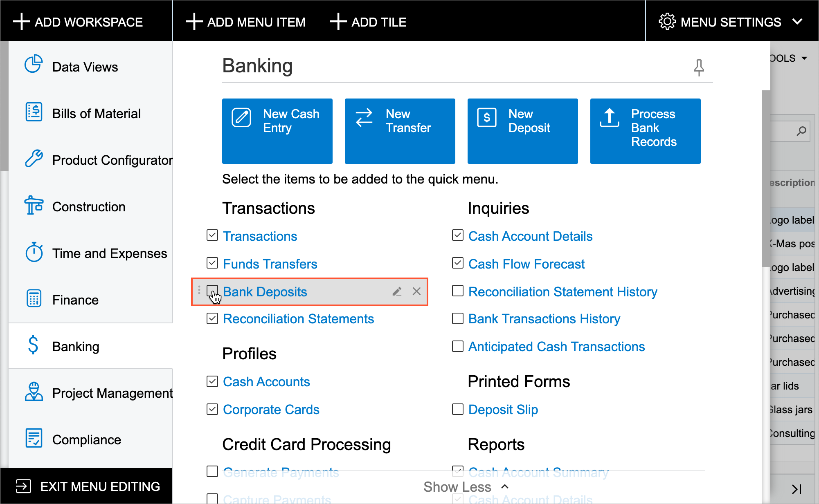The image size is (819, 504).
Task: Open the Tools dropdown arrow
Action: point(804,58)
